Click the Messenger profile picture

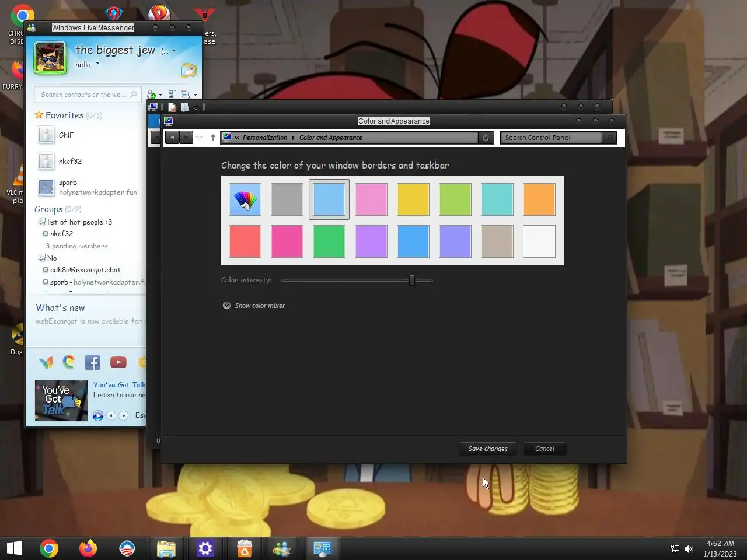pyautogui.click(x=50, y=57)
